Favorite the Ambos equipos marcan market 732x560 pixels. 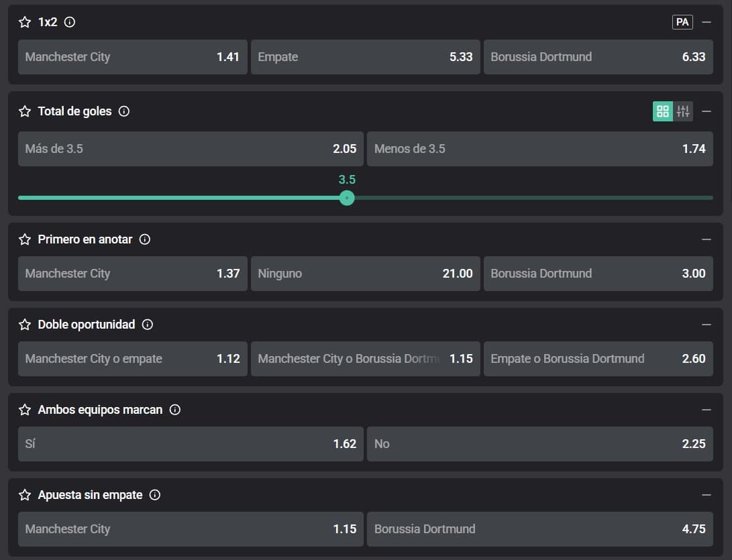tap(25, 410)
